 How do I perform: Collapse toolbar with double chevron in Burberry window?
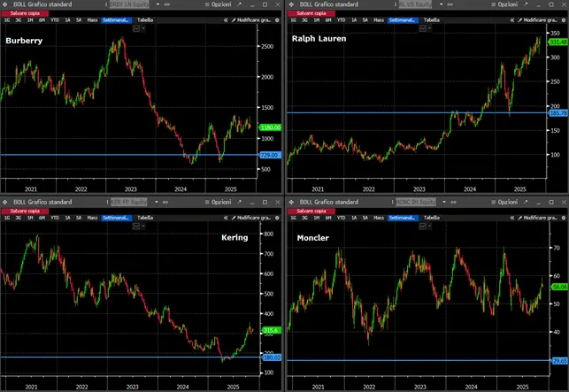[226, 20]
